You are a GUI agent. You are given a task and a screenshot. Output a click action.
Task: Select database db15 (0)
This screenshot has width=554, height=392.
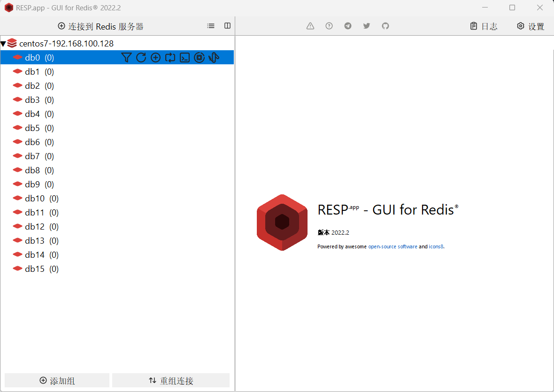117,269
